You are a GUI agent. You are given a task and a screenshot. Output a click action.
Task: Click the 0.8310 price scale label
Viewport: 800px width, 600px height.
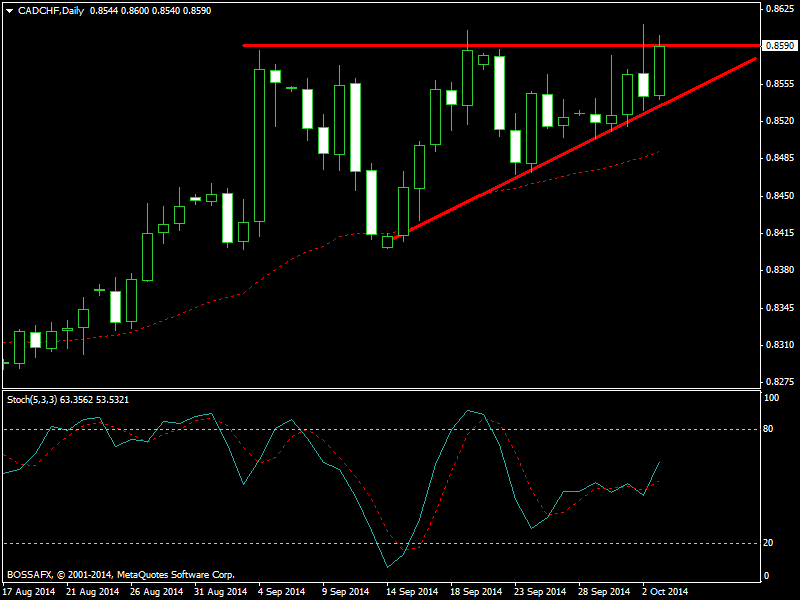pyautogui.click(x=780, y=345)
